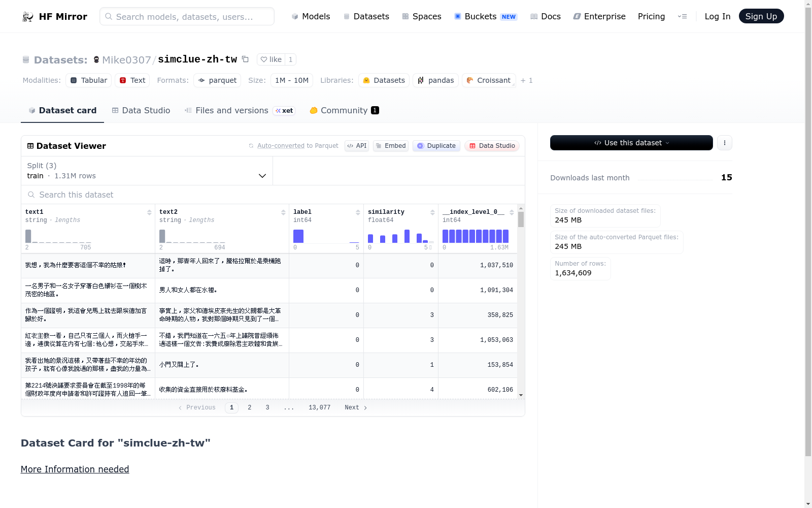
Task: Sort the text1 column
Action: pyautogui.click(x=149, y=212)
